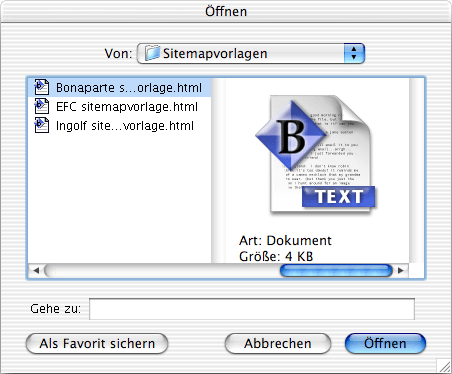Click Als Favorit sichern button

pos(97,343)
